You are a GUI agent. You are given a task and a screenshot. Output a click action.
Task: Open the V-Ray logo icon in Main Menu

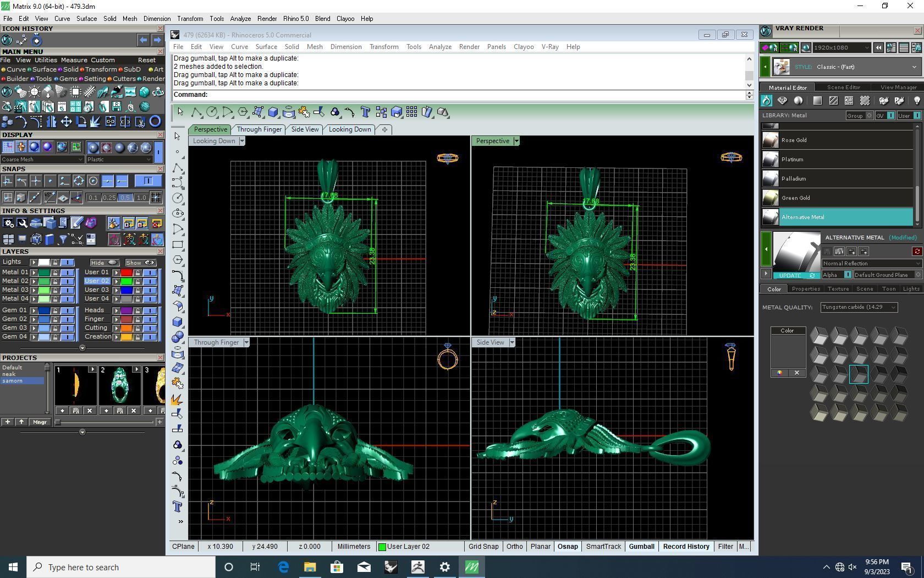tap(7, 91)
